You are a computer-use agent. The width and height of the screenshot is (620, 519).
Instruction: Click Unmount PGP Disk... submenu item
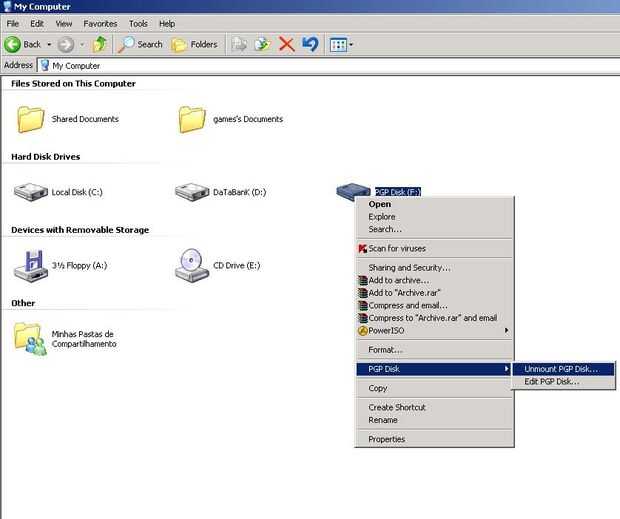pos(563,369)
